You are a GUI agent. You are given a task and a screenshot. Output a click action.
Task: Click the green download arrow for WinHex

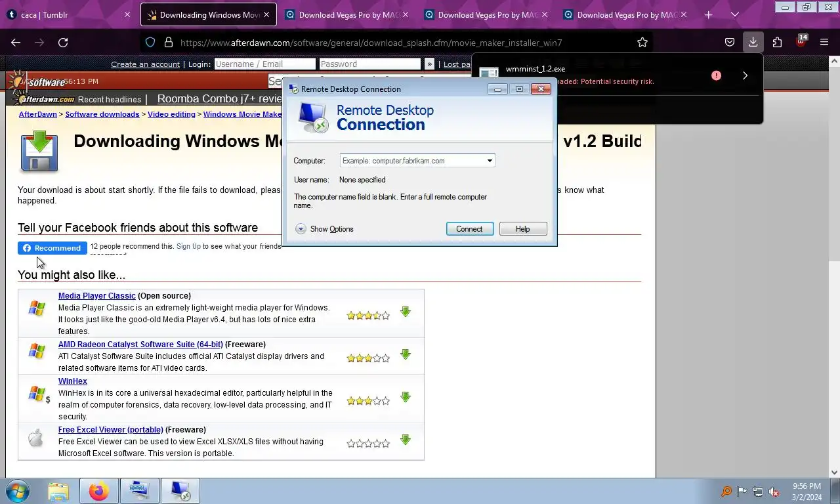click(406, 398)
